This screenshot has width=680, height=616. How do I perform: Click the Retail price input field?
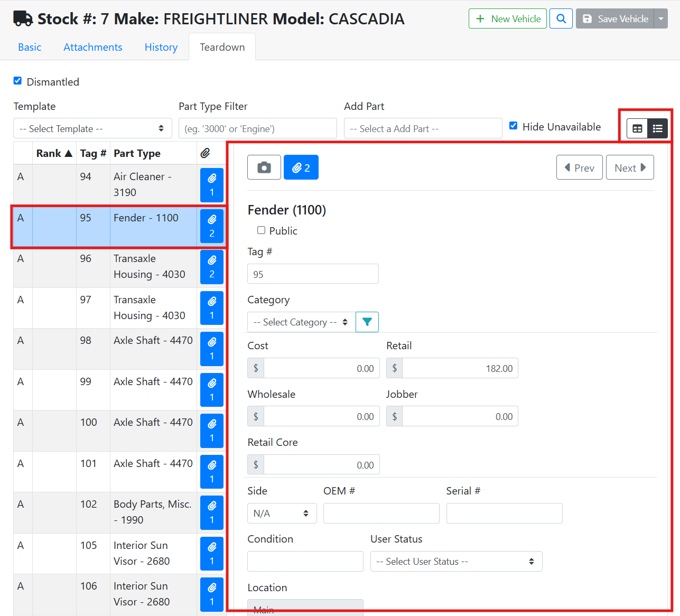(x=460, y=368)
